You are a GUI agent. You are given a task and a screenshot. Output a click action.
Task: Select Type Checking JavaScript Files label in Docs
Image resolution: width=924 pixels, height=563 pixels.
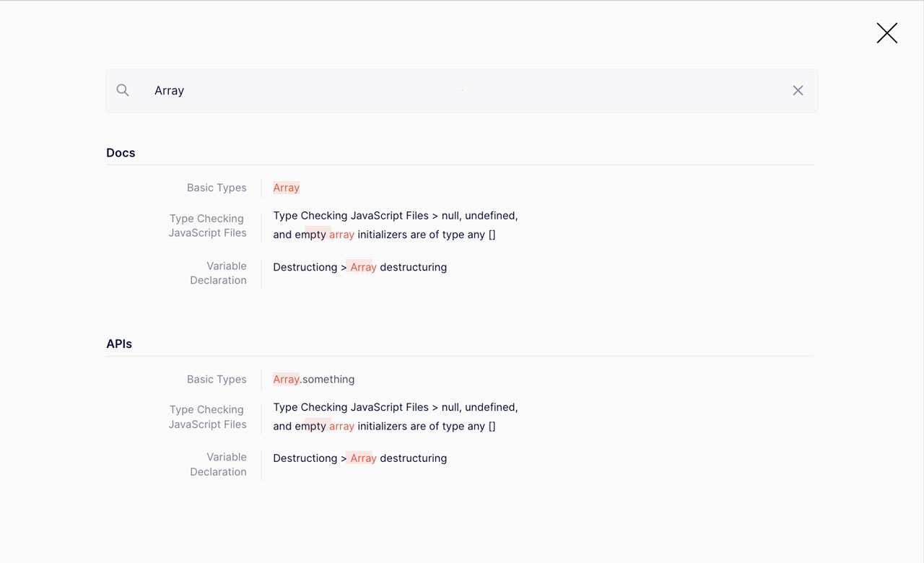[207, 225]
